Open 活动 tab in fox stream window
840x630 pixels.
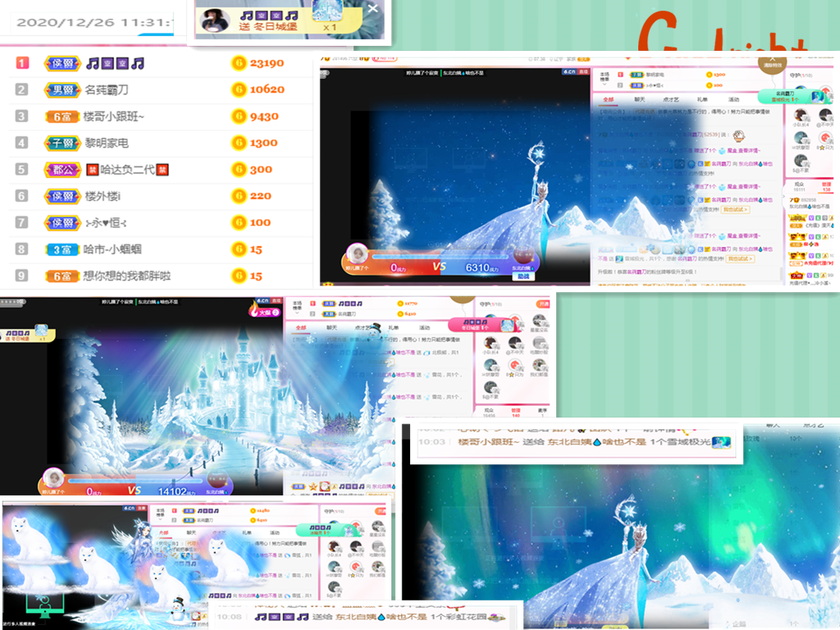tap(274, 533)
